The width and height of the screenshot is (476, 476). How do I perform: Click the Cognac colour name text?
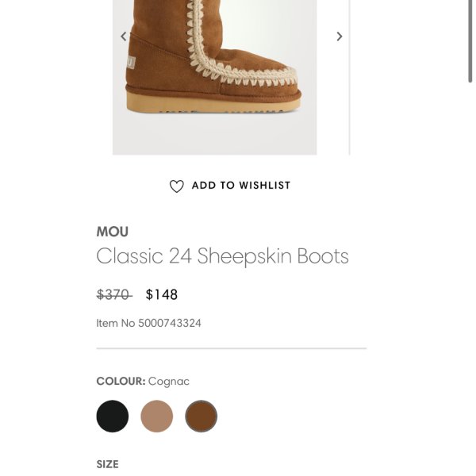tap(169, 382)
